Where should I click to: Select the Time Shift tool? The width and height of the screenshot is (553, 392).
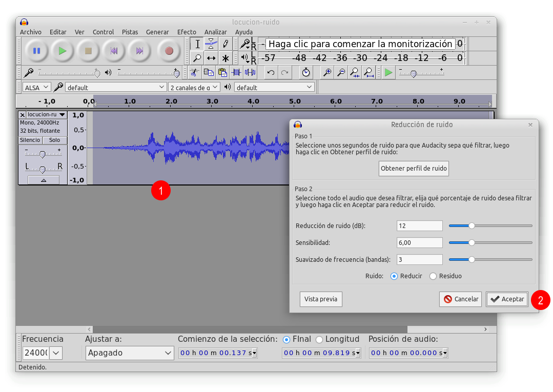click(x=211, y=58)
